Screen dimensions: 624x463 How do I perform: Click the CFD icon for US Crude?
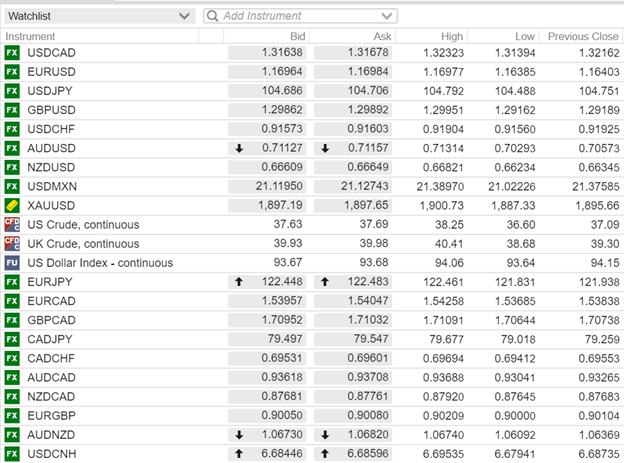point(12,225)
